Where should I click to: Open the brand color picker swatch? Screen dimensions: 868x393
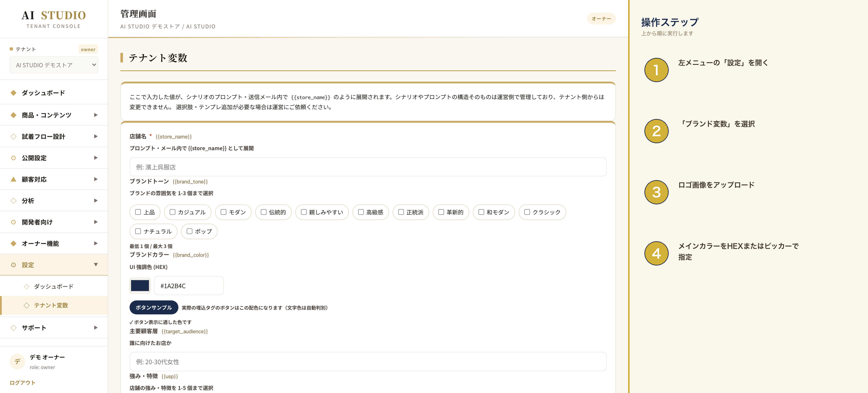[140, 286]
